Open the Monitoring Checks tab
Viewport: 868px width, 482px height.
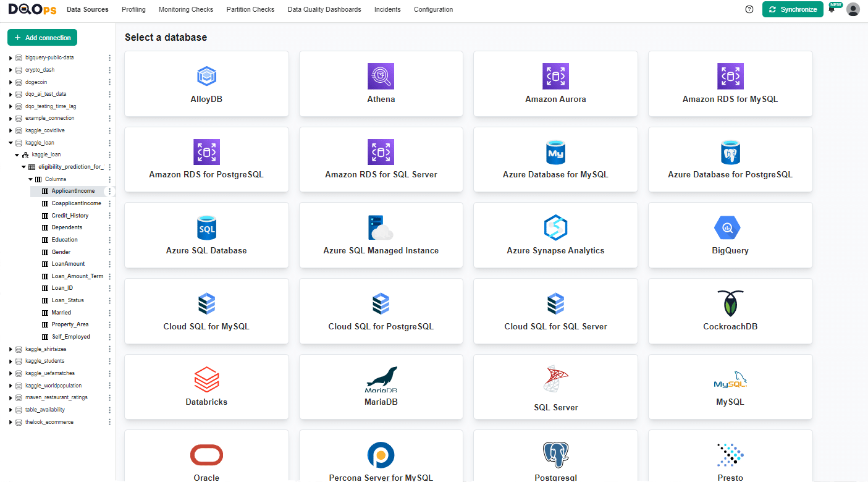click(x=186, y=9)
